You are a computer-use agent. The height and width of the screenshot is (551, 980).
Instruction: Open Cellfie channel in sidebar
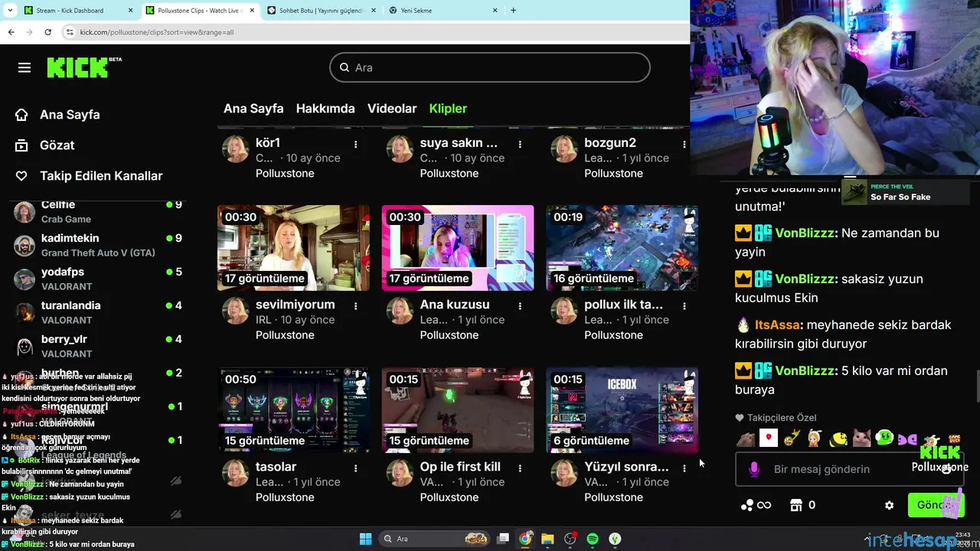click(x=98, y=211)
